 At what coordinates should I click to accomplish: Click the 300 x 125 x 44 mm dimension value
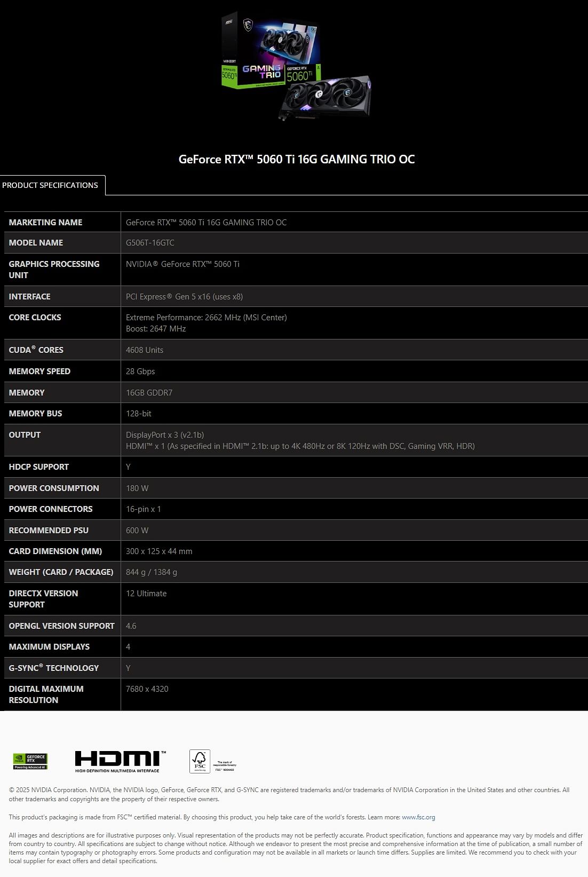159,551
